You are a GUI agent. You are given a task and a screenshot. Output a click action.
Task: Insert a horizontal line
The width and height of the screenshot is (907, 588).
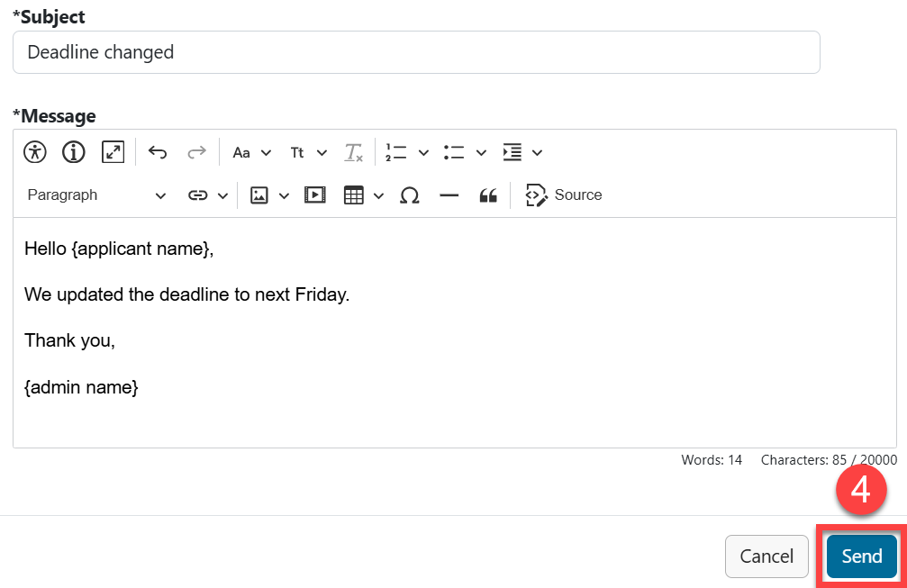click(x=449, y=194)
